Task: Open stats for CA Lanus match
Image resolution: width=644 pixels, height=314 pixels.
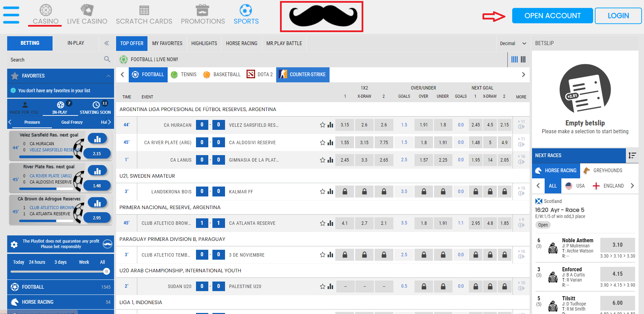Action: (x=330, y=160)
